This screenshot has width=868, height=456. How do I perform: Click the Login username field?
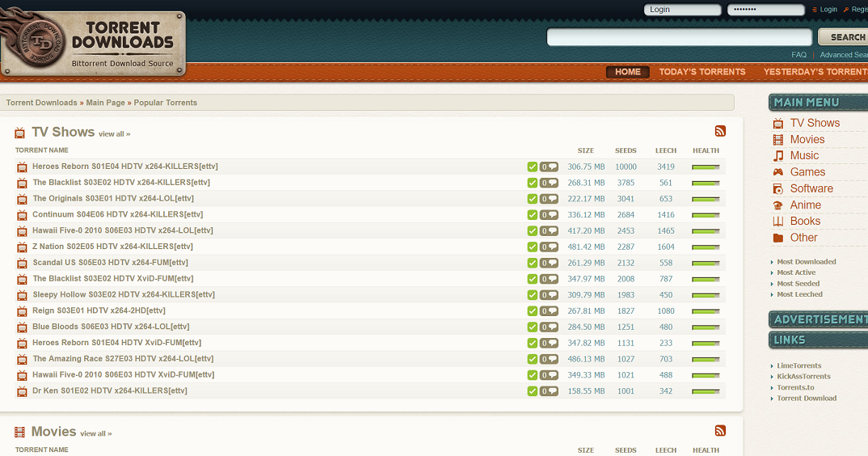pyautogui.click(x=683, y=10)
